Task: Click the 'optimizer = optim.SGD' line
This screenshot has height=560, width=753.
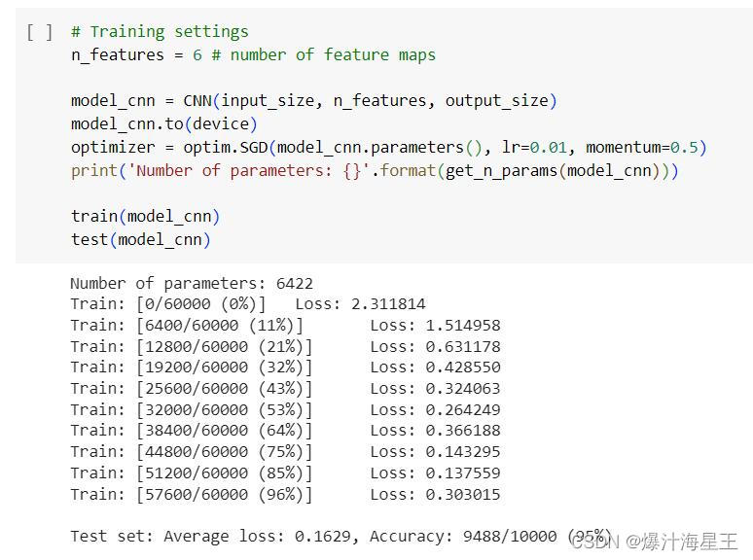Action: pos(389,148)
